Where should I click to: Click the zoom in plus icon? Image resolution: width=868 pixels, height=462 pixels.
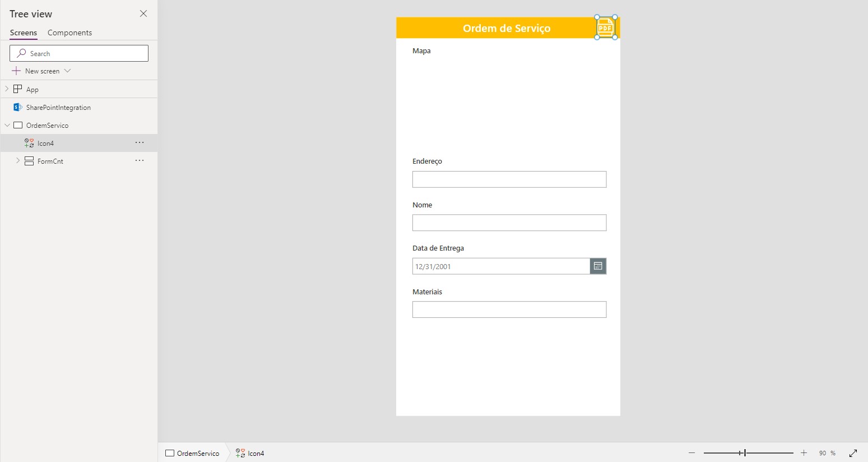(x=804, y=452)
